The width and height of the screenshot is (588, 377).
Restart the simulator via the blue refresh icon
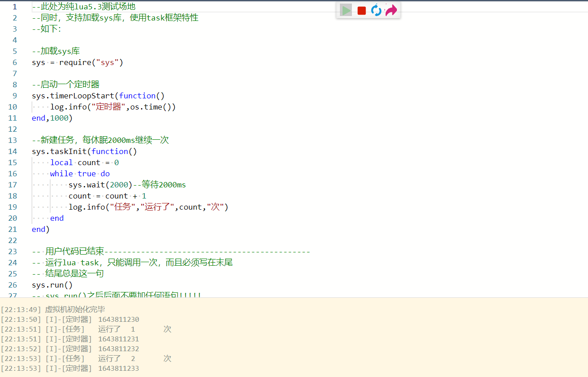click(x=376, y=10)
